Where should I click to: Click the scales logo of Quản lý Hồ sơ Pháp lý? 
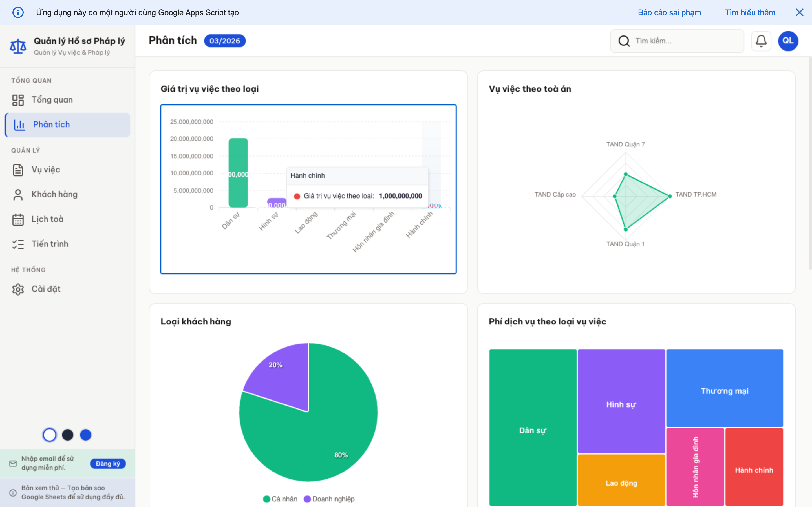(x=18, y=46)
